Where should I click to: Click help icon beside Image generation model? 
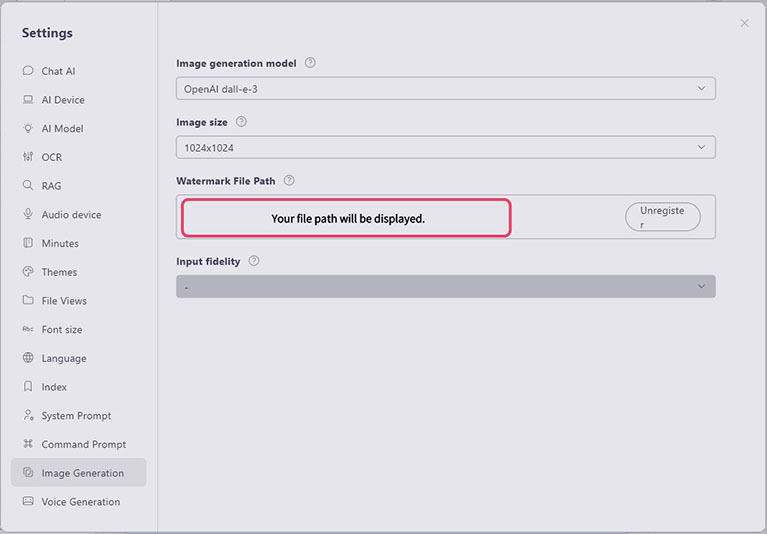pos(310,62)
